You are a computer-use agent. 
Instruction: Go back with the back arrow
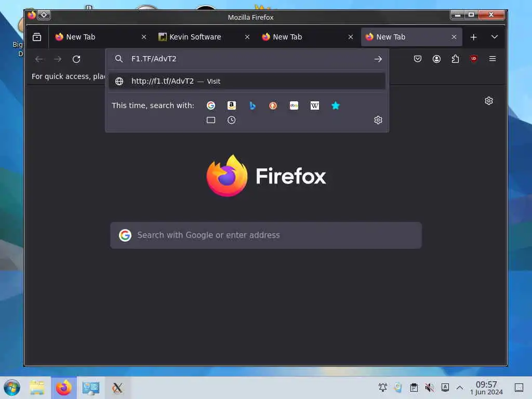[x=39, y=59]
